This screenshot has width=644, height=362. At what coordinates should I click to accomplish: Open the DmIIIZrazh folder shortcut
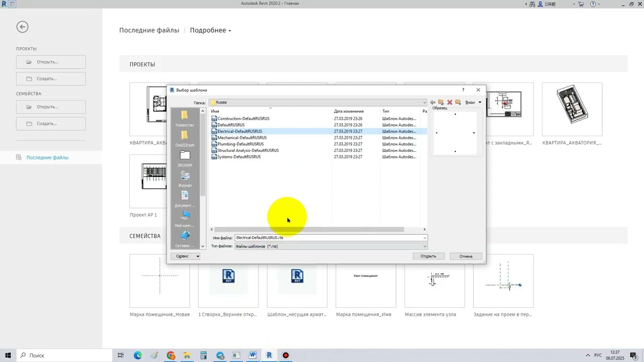185,139
